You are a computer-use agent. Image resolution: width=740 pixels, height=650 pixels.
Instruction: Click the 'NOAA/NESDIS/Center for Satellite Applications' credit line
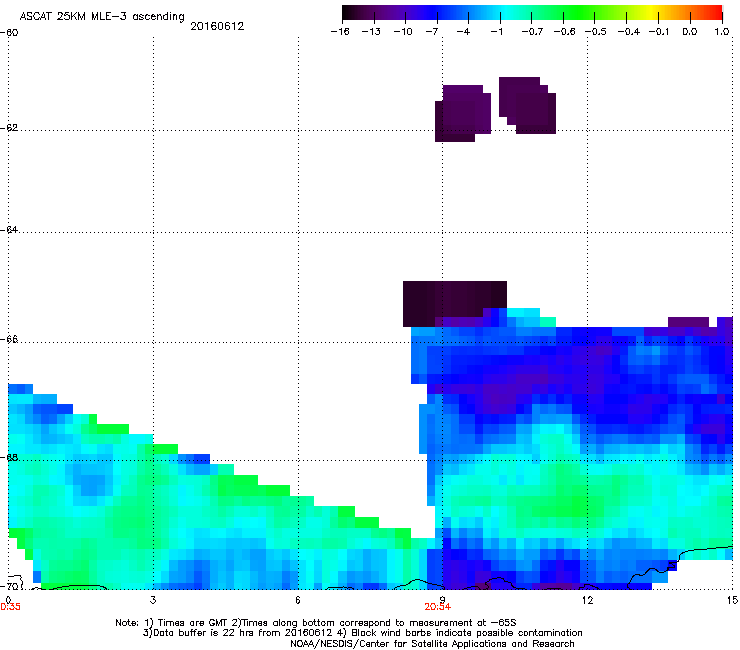[x=432, y=644]
